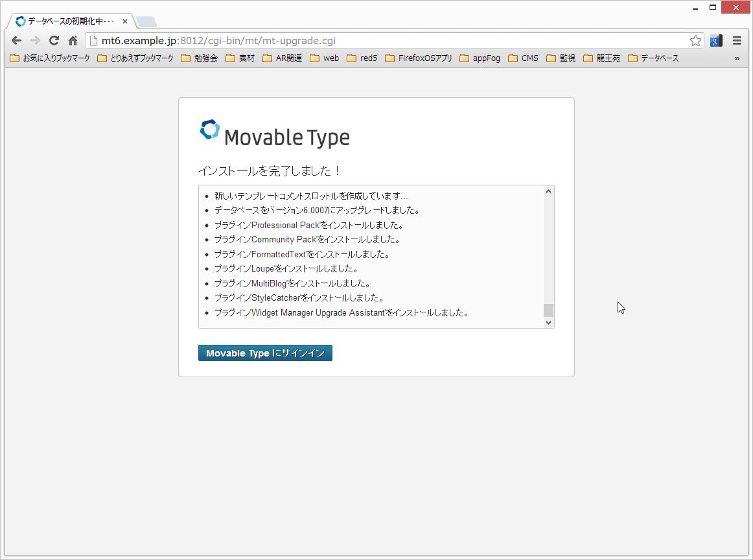The width and height of the screenshot is (753, 560).
Task: Click the 'StyleCatcher' install log line
Action: [299, 297]
